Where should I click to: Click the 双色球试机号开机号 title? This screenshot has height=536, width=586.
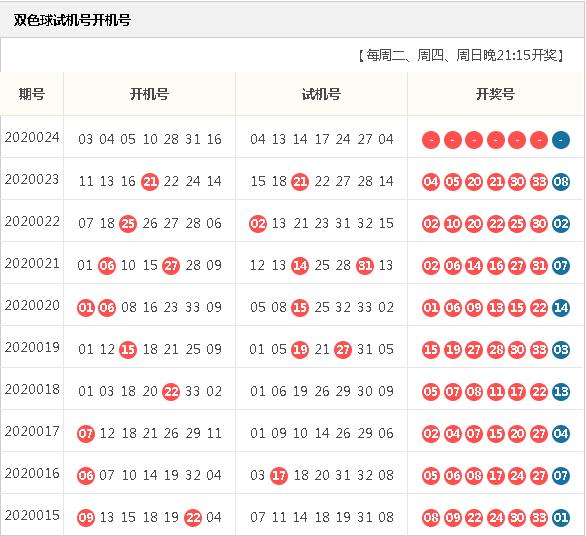72,20
